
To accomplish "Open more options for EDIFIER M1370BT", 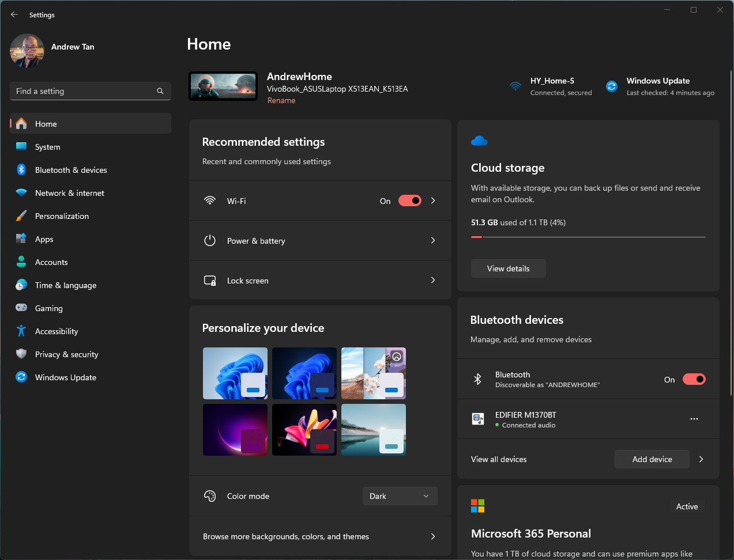I will (x=694, y=419).
